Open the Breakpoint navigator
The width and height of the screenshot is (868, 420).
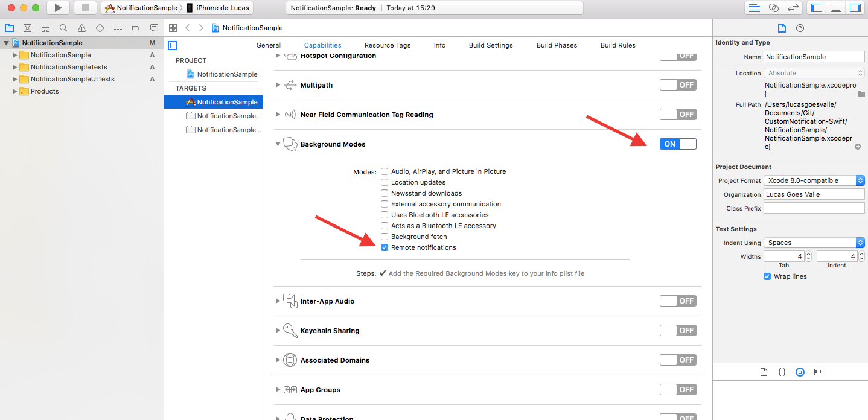tap(136, 28)
